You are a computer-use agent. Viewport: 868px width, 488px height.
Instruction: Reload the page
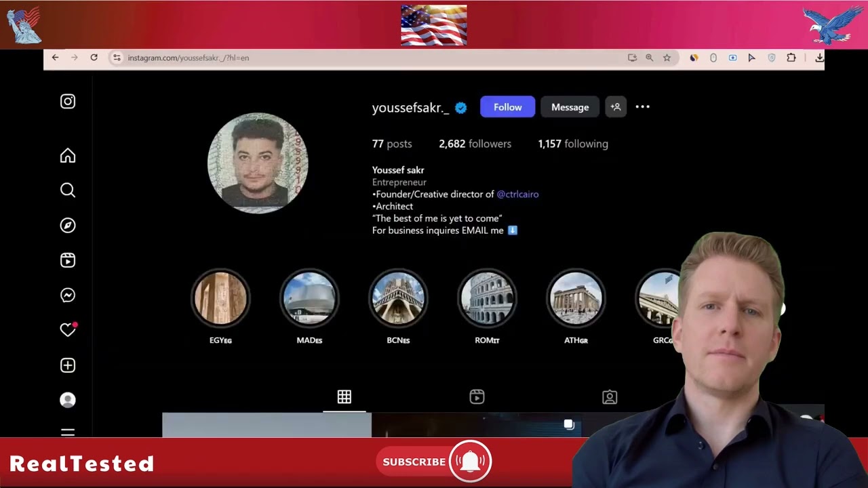94,58
